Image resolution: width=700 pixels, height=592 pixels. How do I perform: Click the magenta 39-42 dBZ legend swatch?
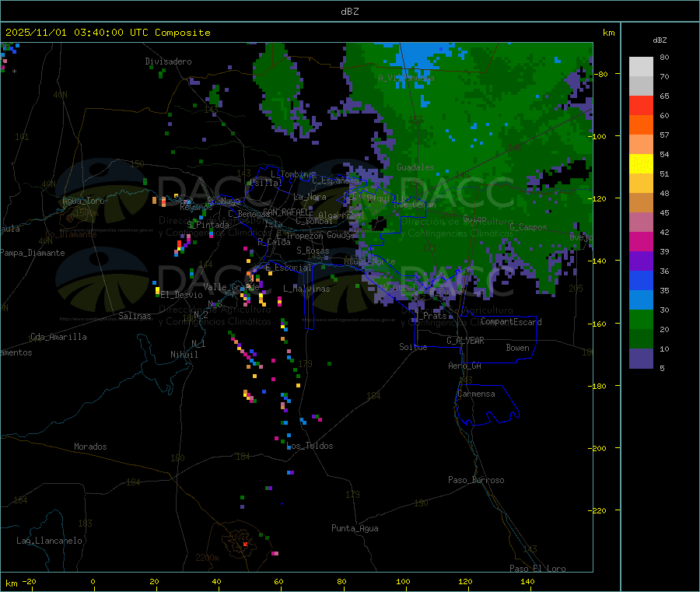641,241
